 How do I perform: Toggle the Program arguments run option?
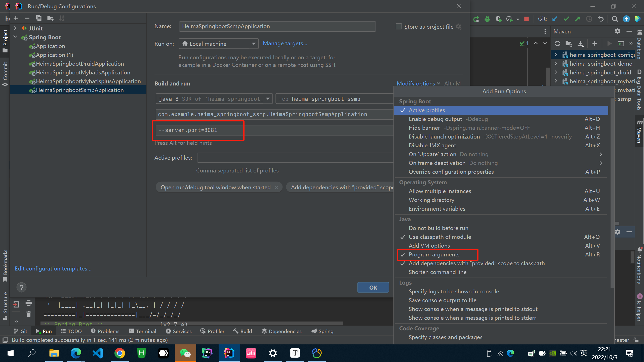click(x=434, y=254)
